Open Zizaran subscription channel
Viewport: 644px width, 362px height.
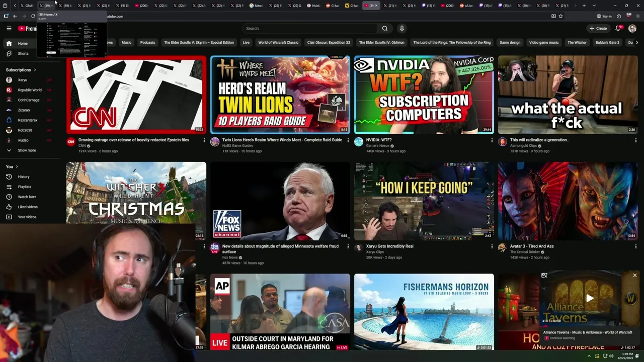click(24, 110)
